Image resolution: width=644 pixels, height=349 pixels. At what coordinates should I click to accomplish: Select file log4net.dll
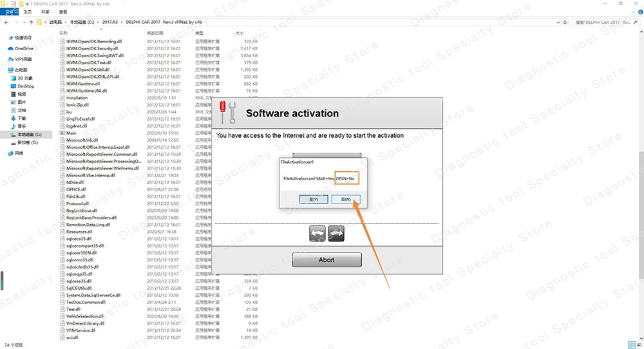77,126
